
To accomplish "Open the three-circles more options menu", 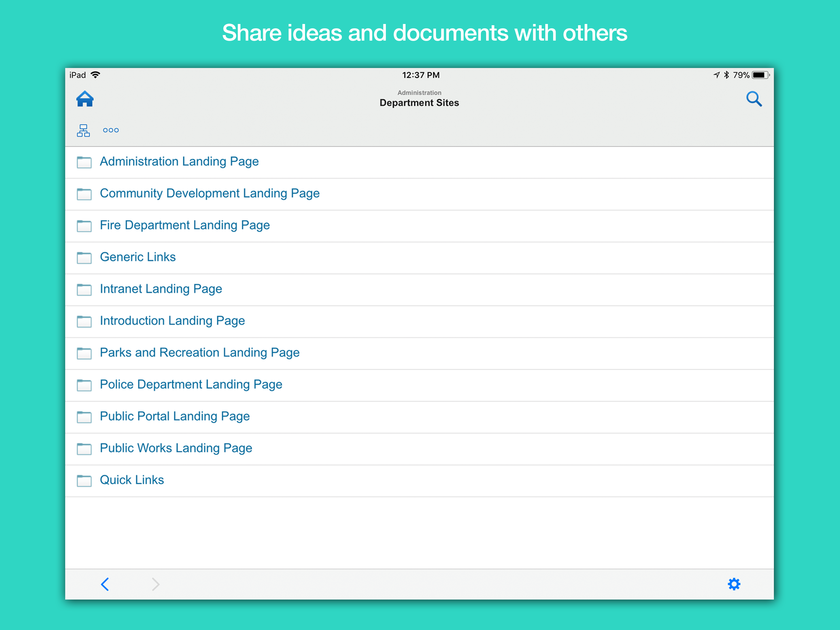I will click(x=111, y=130).
